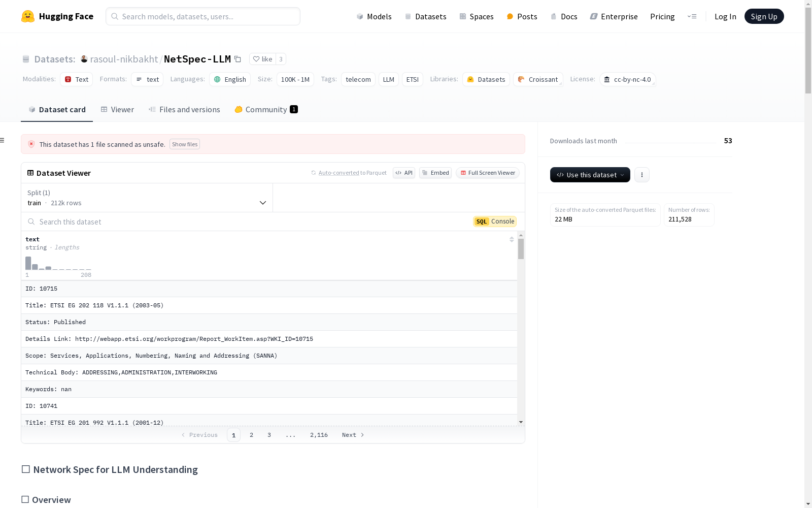This screenshot has width=812, height=508.
Task: Click the Hugging Face logo
Action: pyautogui.click(x=57, y=16)
